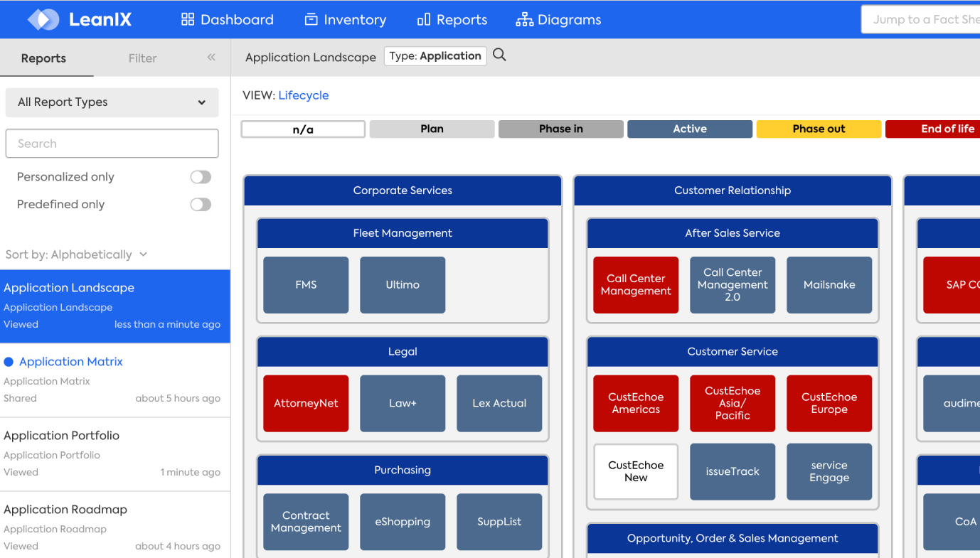Click the reports Search field
Viewport: 980px width, 558px height.
(x=112, y=144)
